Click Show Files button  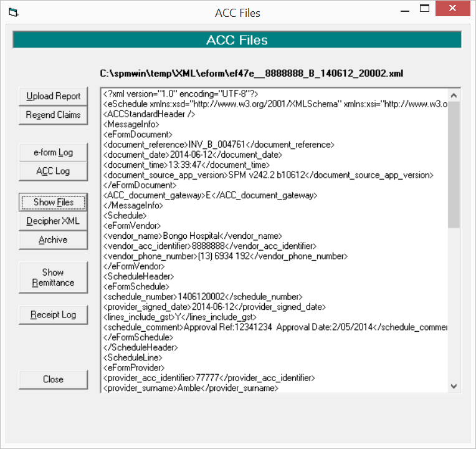pyautogui.click(x=53, y=202)
